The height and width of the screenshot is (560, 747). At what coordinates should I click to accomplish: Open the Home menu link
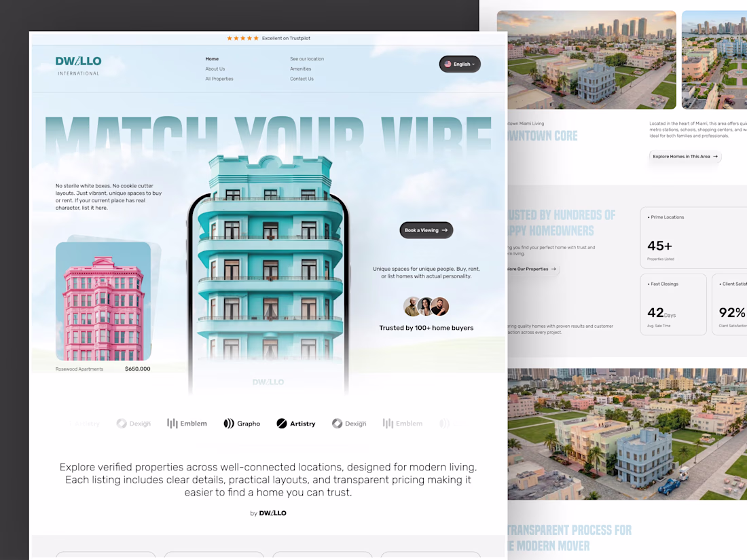(x=212, y=59)
